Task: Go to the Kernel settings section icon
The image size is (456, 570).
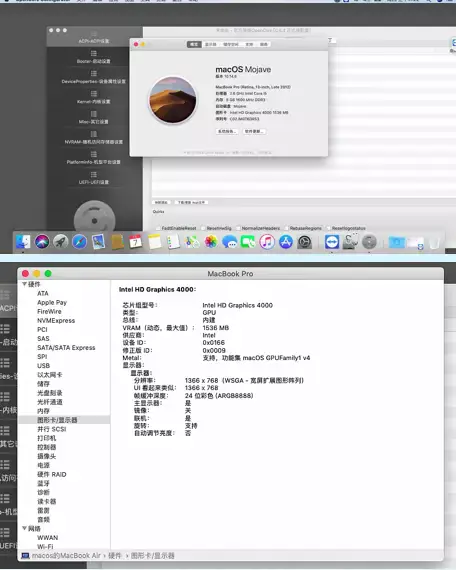Action: tap(94, 94)
